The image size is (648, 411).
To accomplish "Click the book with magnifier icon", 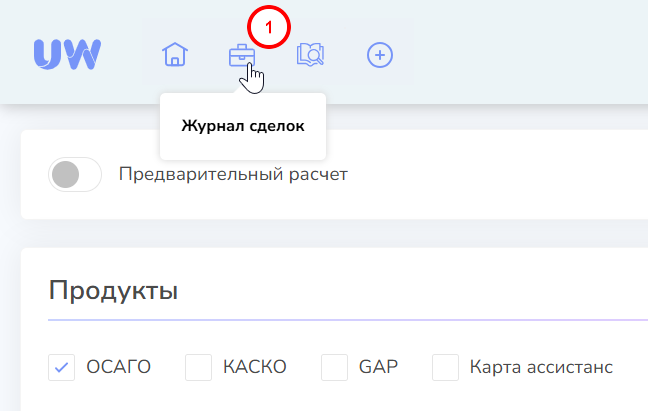I will [310, 55].
